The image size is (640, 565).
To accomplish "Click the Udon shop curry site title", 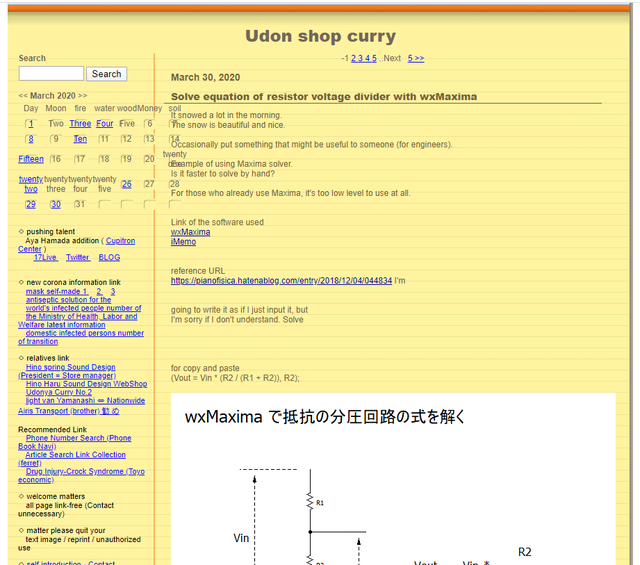I will click(x=320, y=36).
